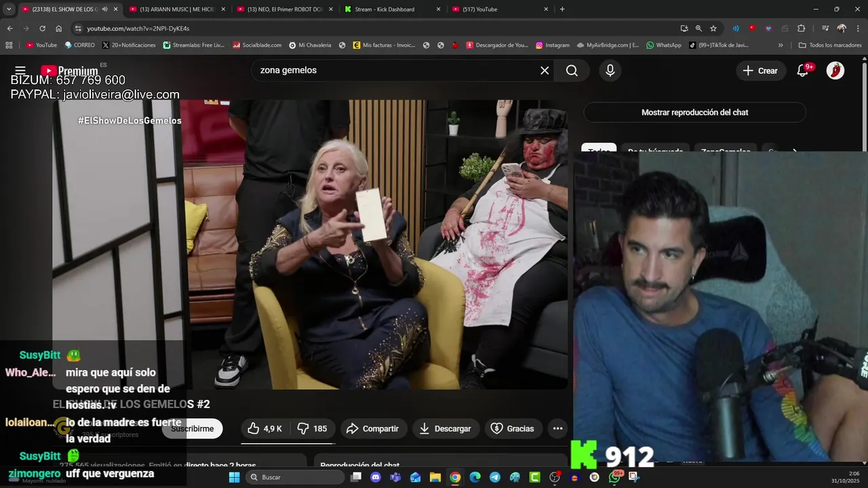This screenshot has width=868, height=488.
Task: Close the ARIANN MUSIC tab
Action: [x=224, y=9]
